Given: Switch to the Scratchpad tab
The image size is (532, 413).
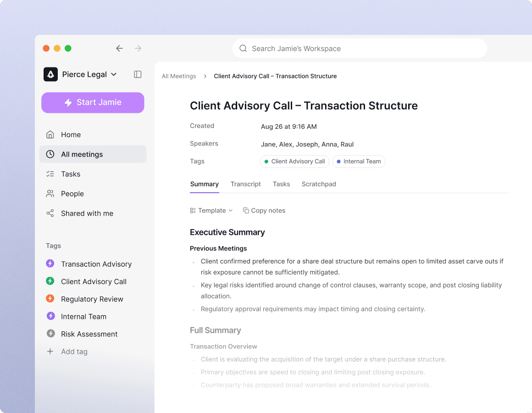Looking at the screenshot, I should point(319,184).
